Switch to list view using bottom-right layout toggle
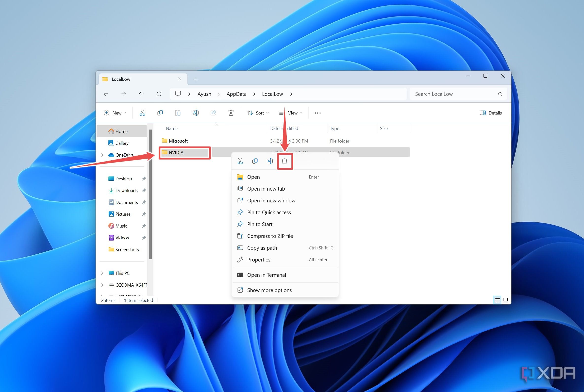 (x=497, y=300)
